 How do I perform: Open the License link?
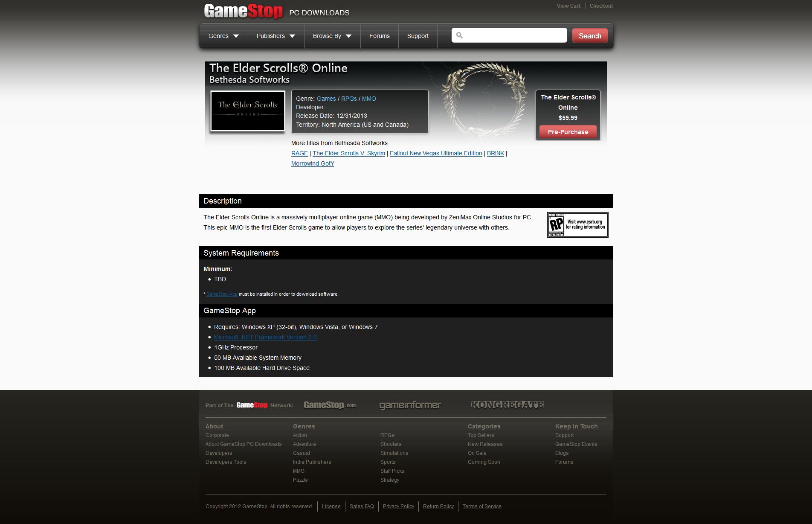(331, 507)
